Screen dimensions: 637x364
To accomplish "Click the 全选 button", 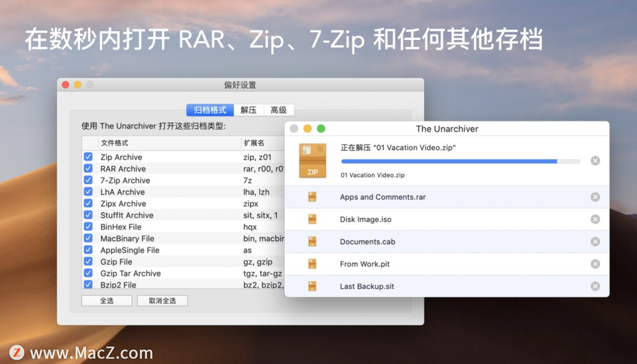I will (107, 301).
